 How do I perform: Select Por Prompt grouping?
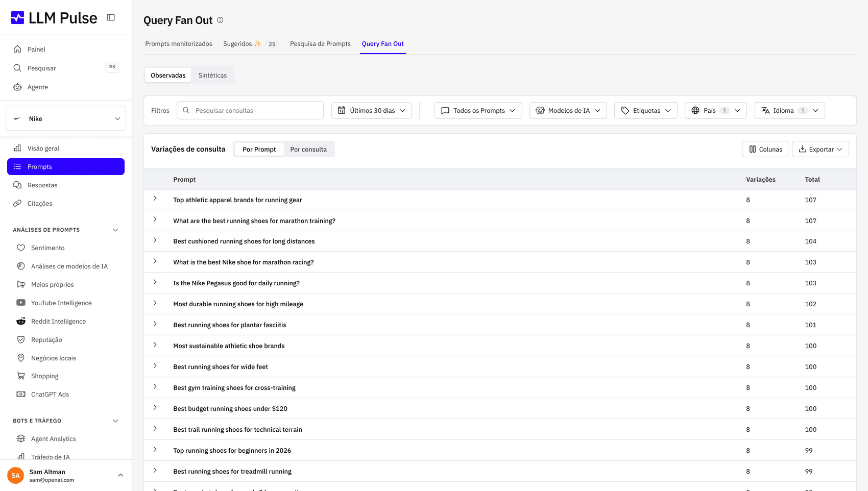pyautogui.click(x=259, y=149)
